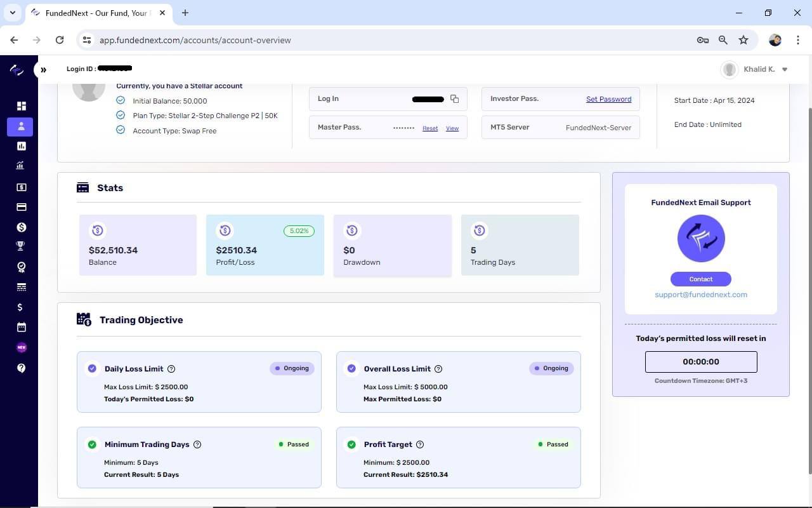Close the FundedNext browser tab
The width and height of the screenshot is (812, 508).
[x=162, y=13]
